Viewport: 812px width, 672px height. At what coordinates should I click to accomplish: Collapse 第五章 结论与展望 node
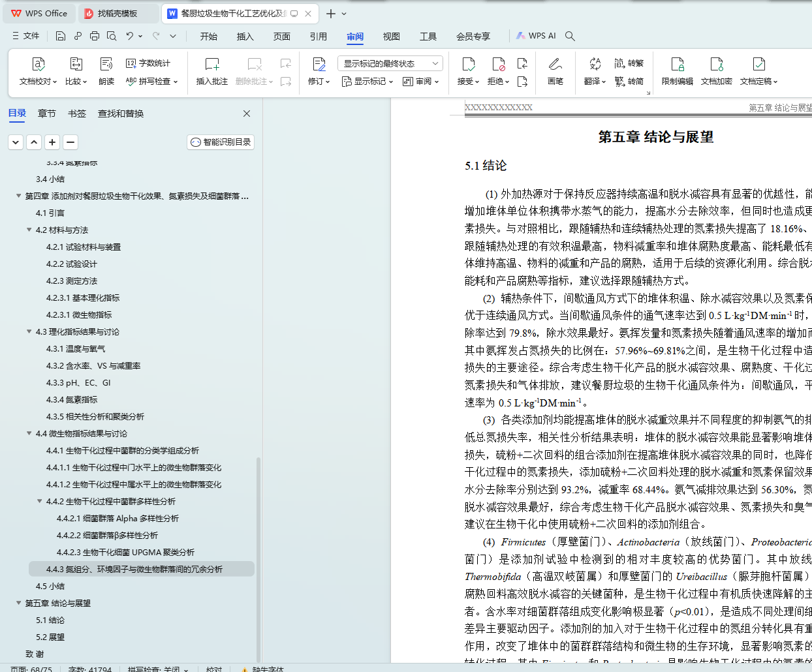(x=18, y=603)
